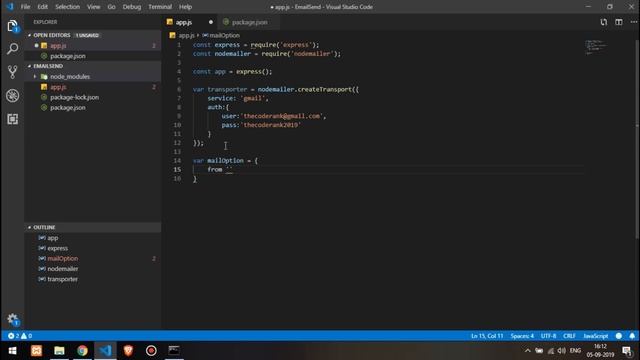Screen dimensions: 640x360
Task: Open Windows Start menu
Action: pyautogui.click(x=12, y=351)
